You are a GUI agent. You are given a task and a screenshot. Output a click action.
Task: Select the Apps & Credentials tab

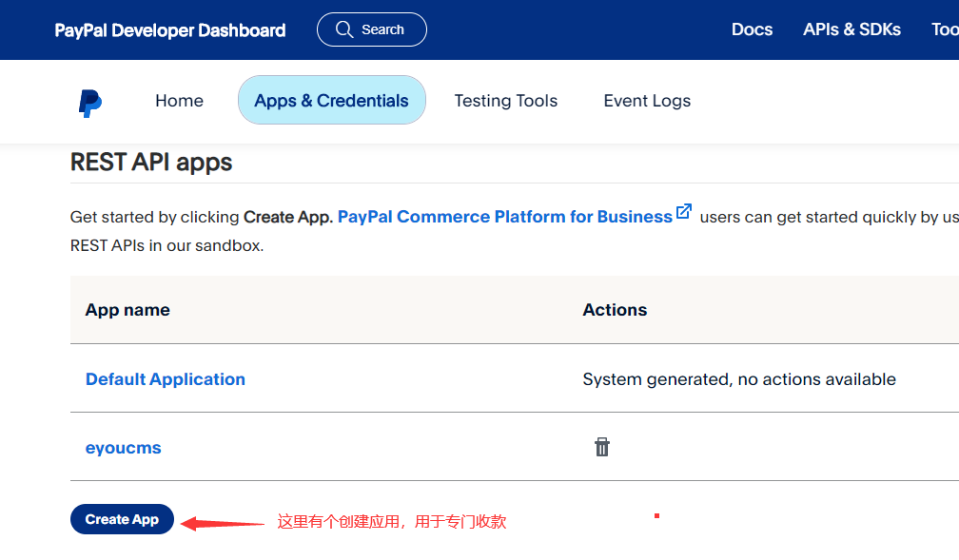click(x=331, y=100)
